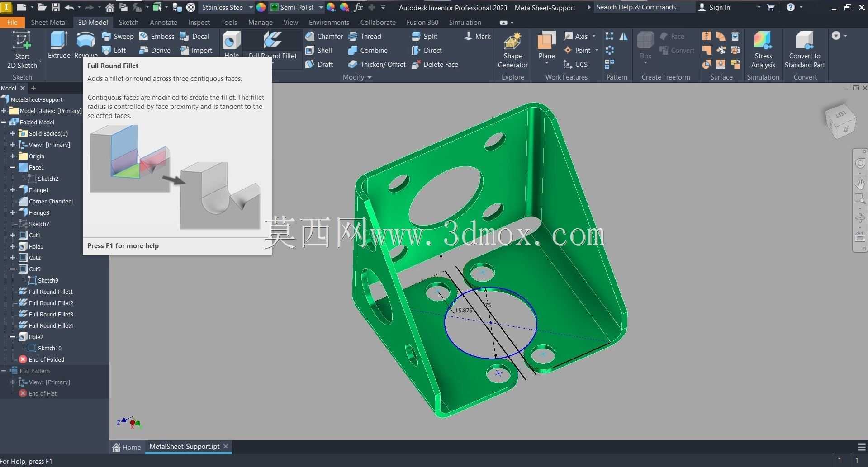Viewport: 868px width, 467px height.
Task: Choose the Loft tool
Action: click(x=114, y=51)
